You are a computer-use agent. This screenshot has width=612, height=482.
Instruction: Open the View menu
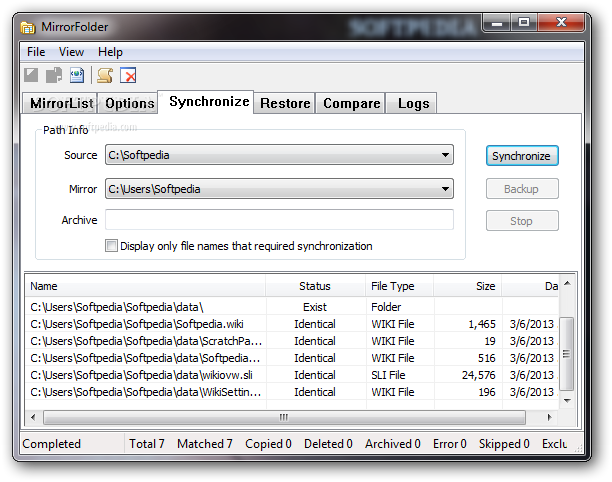pos(71,52)
